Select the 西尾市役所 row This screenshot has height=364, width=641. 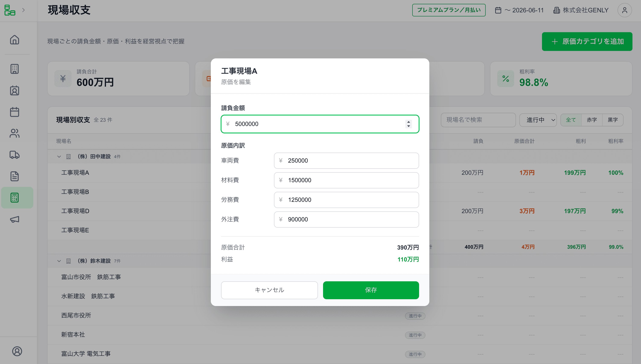(340, 315)
